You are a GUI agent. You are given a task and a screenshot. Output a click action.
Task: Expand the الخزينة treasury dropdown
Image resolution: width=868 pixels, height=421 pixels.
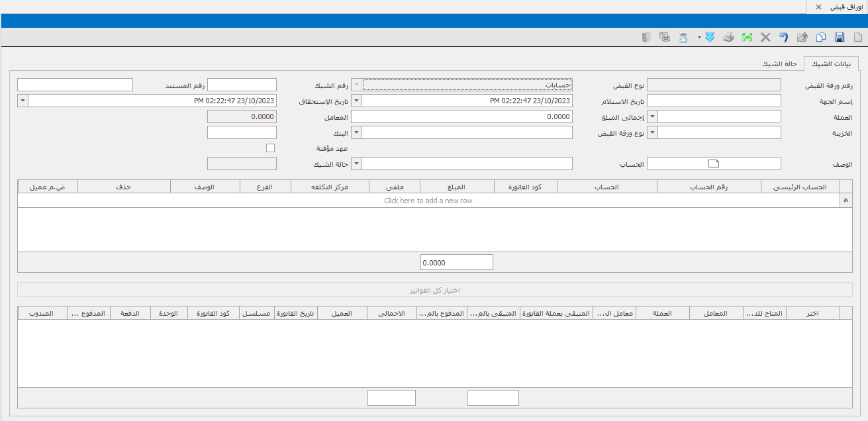[652, 132]
